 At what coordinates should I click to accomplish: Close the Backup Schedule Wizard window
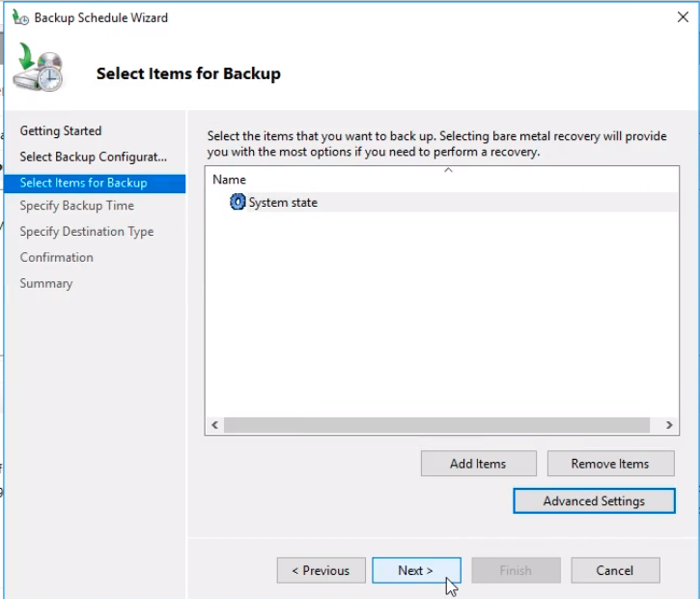[684, 17]
